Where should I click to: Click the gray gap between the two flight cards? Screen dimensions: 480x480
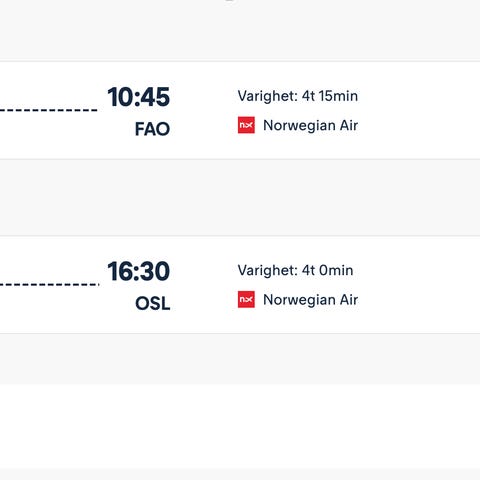coord(240,198)
